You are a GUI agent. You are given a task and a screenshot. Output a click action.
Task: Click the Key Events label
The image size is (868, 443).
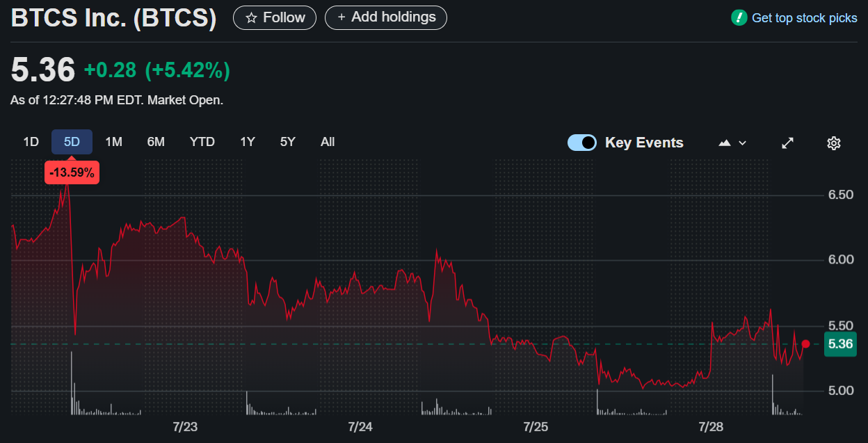click(644, 143)
